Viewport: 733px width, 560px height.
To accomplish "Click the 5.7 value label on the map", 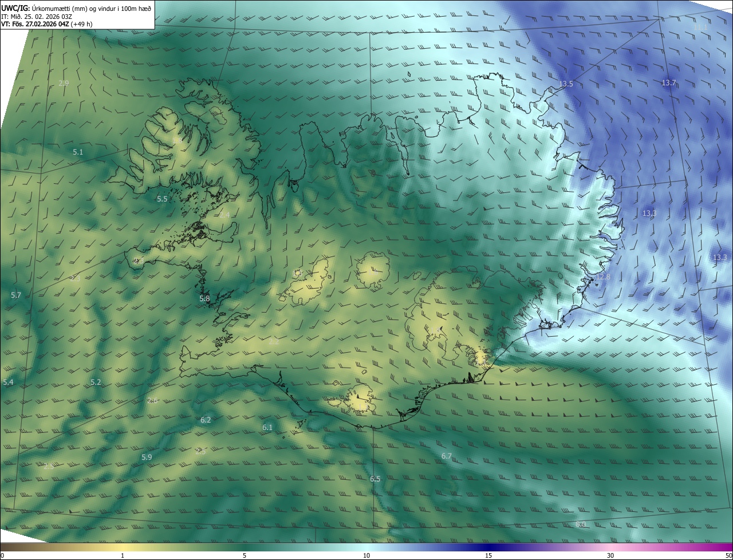I will click(15, 295).
